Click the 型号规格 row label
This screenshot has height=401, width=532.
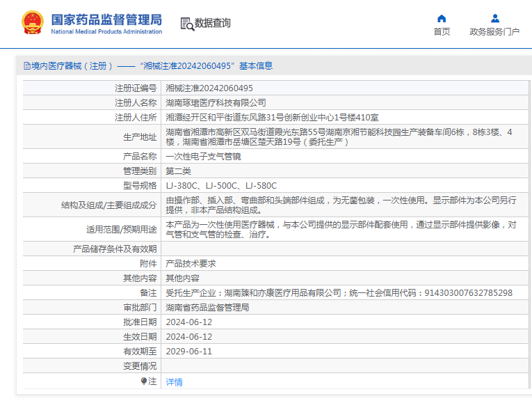click(x=140, y=186)
